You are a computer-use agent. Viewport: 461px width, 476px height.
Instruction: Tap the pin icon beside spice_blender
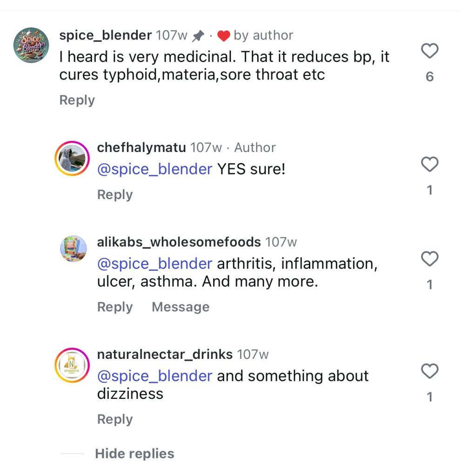click(198, 36)
